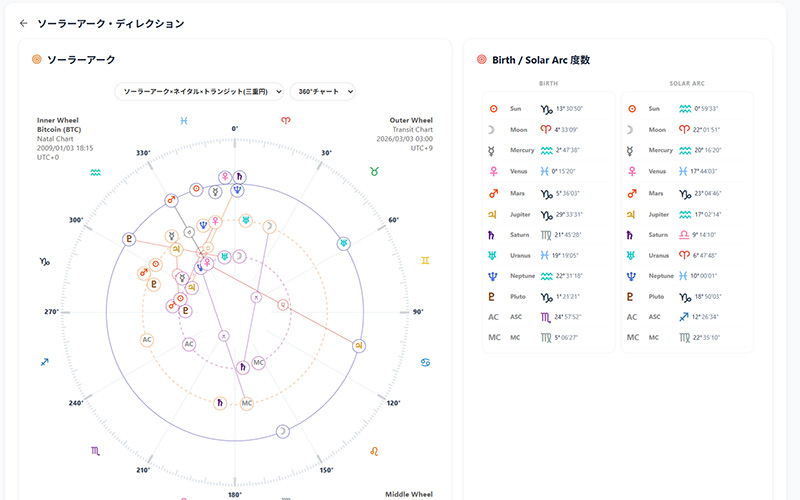Screen dimensions: 800x500
Task: Select the Capricorn sign on the wheel's left
Action: tap(44, 261)
